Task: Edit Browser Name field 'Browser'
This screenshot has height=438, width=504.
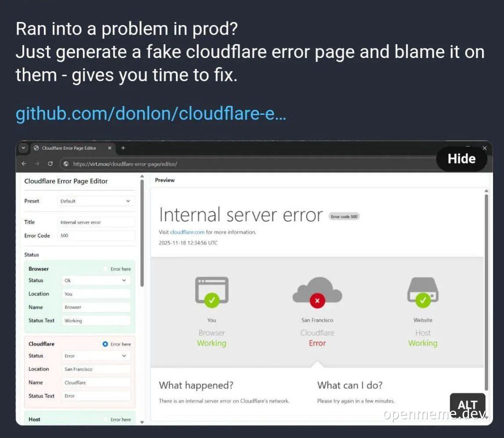Action: (x=96, y=307)
